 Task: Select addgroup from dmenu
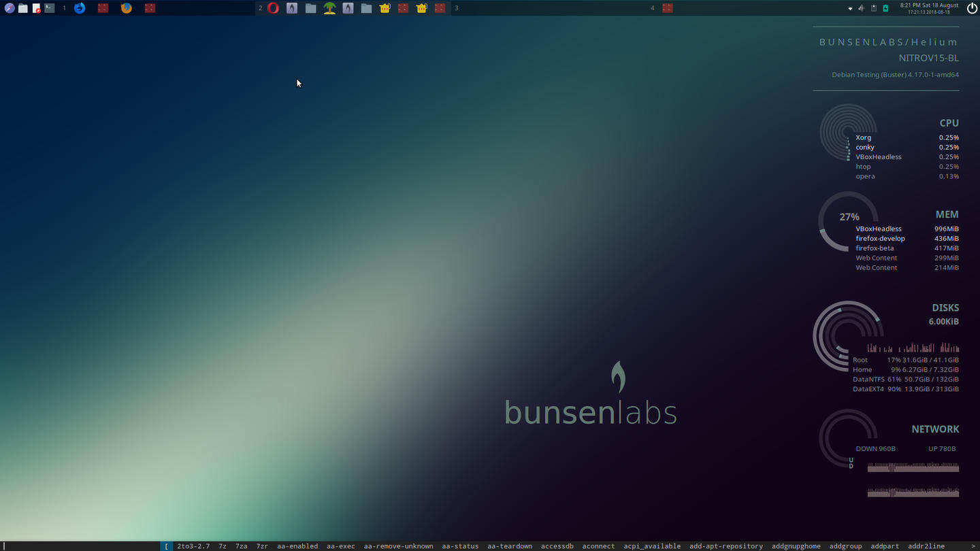coord(846,546)
